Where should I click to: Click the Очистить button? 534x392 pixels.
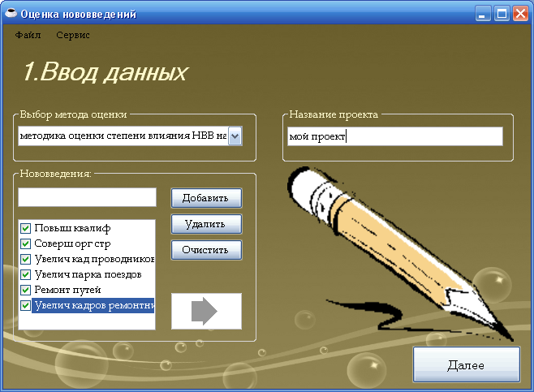tap(206, 250)
